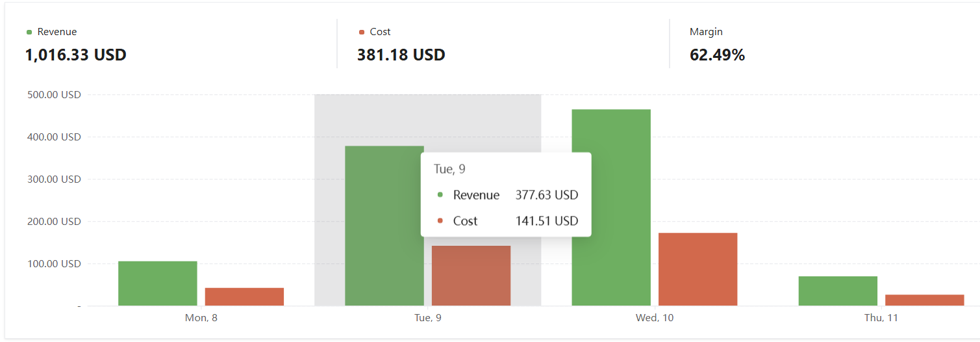The width and height of the screenshot is (980, 342).
Task: Click Monday's red cost bar
Action: (244, 296)
